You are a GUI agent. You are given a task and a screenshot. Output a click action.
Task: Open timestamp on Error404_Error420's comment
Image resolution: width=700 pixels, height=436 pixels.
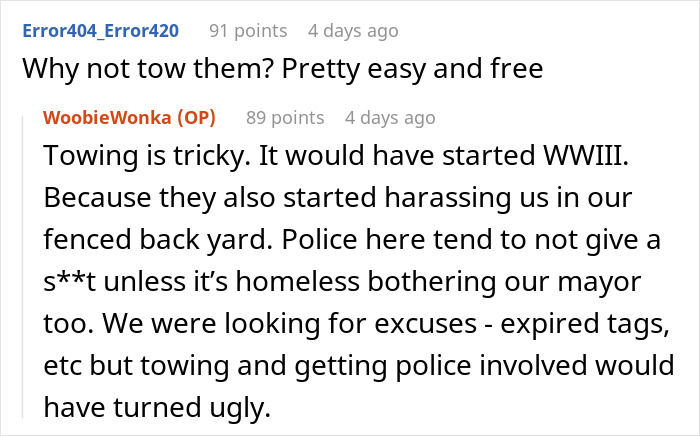[x=353, y=31]
